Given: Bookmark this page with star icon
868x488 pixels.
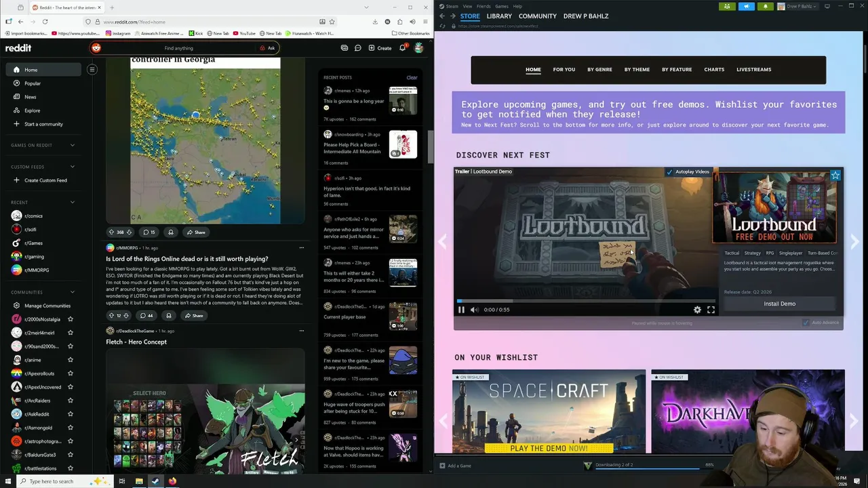Looking at the screenshot, I should (332, 22).
